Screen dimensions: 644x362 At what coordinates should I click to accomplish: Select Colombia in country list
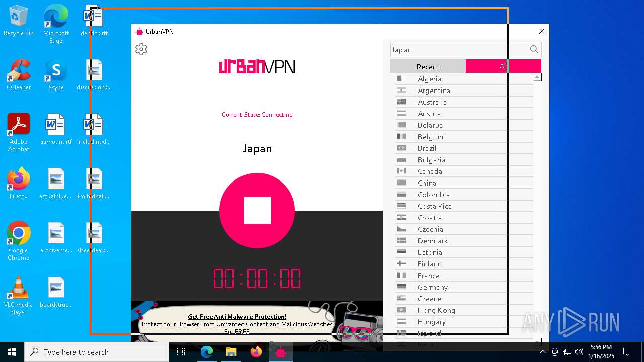click(464, 195)
